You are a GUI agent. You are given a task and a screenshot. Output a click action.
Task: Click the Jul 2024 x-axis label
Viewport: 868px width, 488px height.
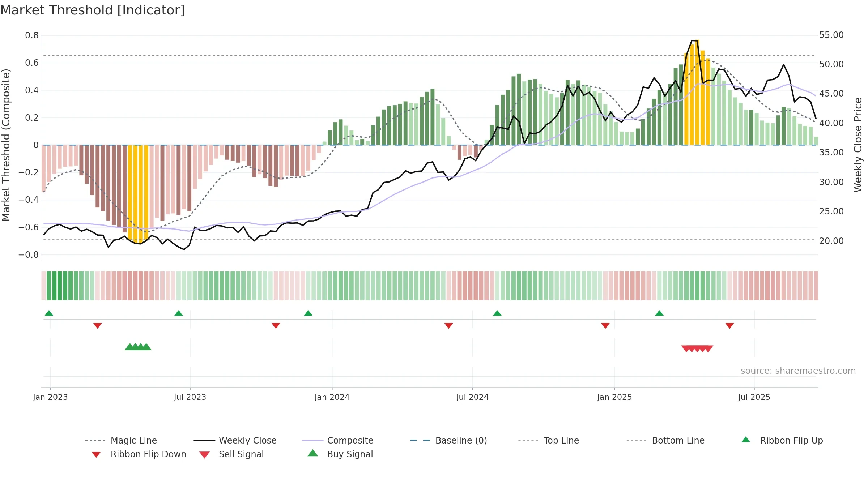[x=472, y=397]
